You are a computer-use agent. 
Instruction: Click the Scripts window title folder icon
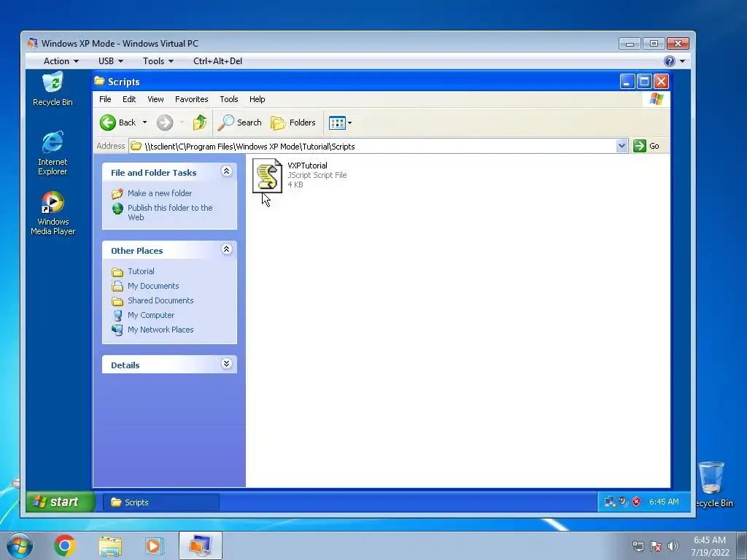[99, 81]
